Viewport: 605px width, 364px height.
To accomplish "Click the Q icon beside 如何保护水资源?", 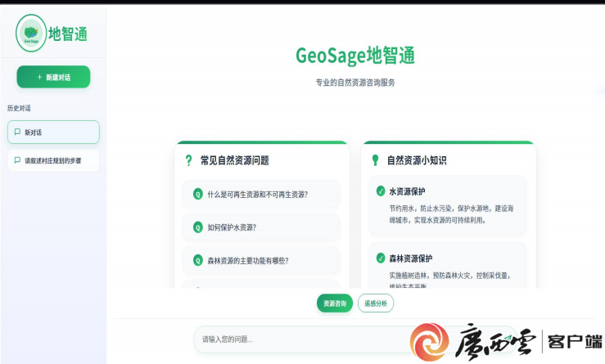I will 197,227.
